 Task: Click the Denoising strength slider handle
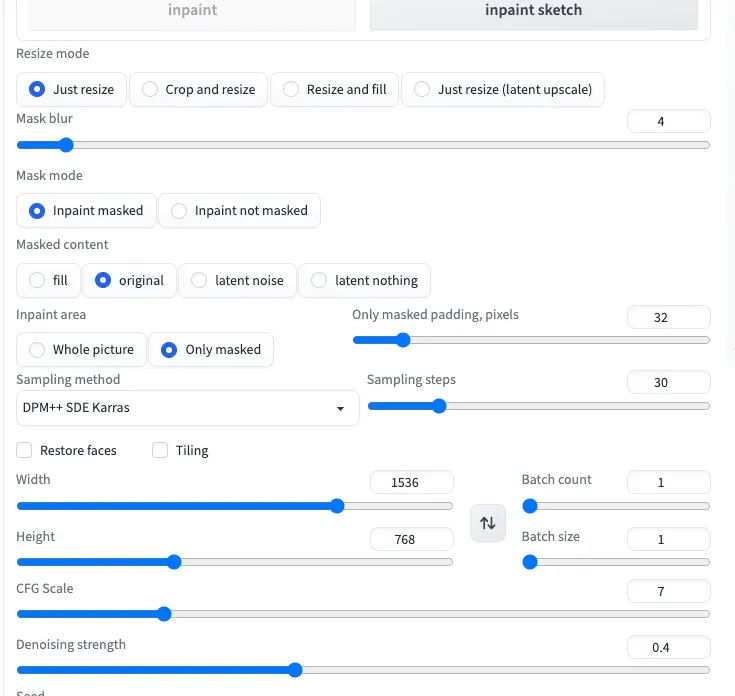pyautogui.click(x=295, y=670)
